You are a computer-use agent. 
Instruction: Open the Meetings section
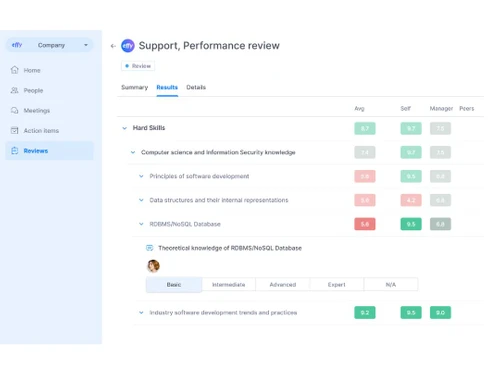tap(37, 110)
